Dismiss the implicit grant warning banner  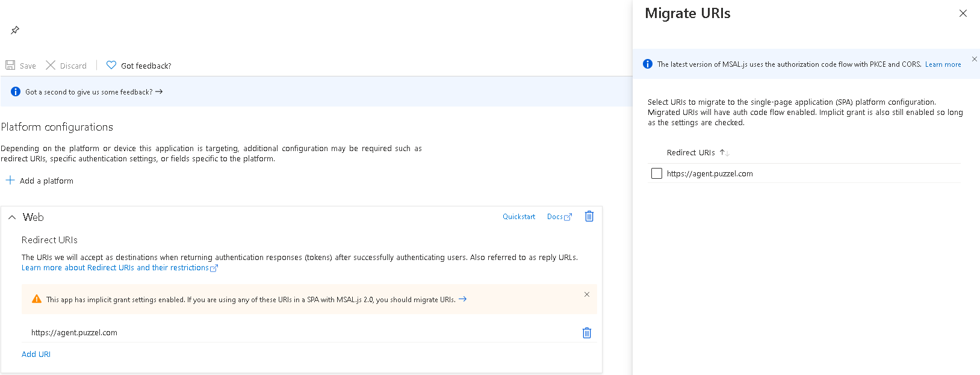[586, 294]
